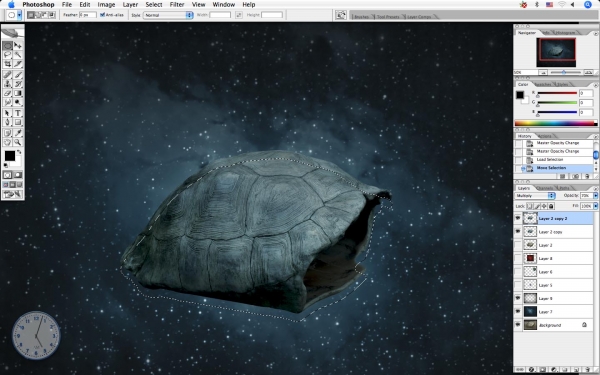
Task: Select the Slice tool
Action: (x=18, y=64)
